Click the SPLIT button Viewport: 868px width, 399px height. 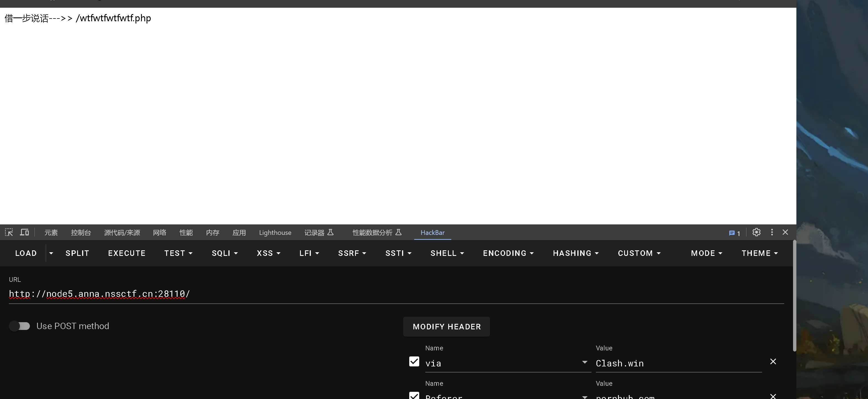(x=77, y=253)
